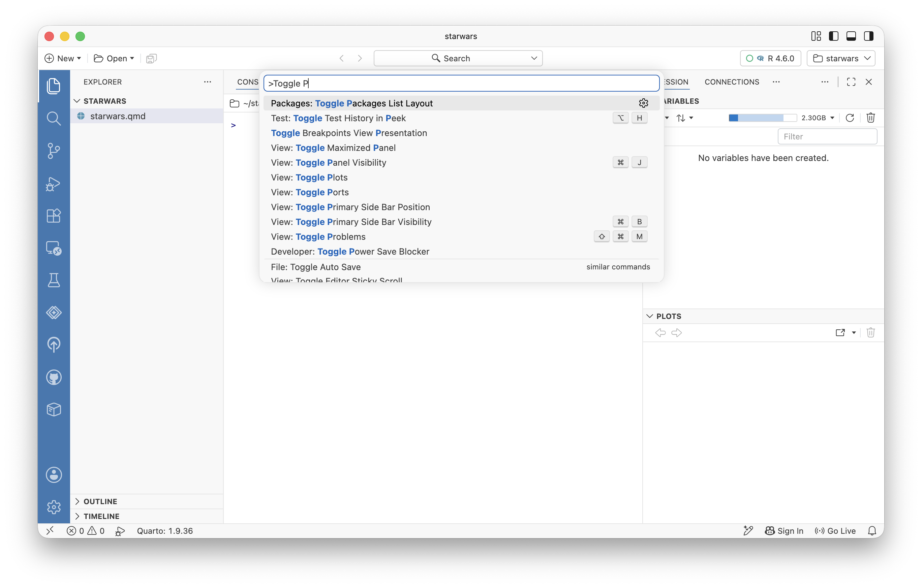Image resolution: width=922 pixels, height=588 pixels.
Task: Select View: Toggle Problems command
Action: click(461, 237)
